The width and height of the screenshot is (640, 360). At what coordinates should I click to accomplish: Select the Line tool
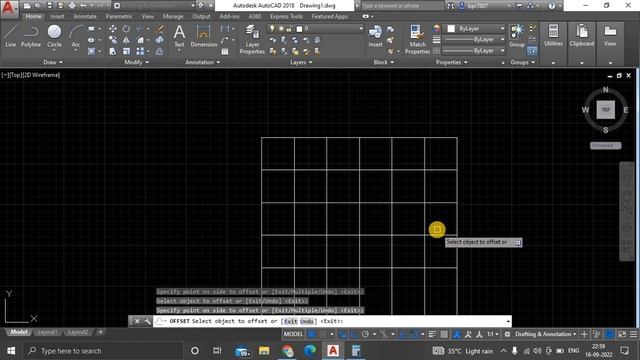11,36
